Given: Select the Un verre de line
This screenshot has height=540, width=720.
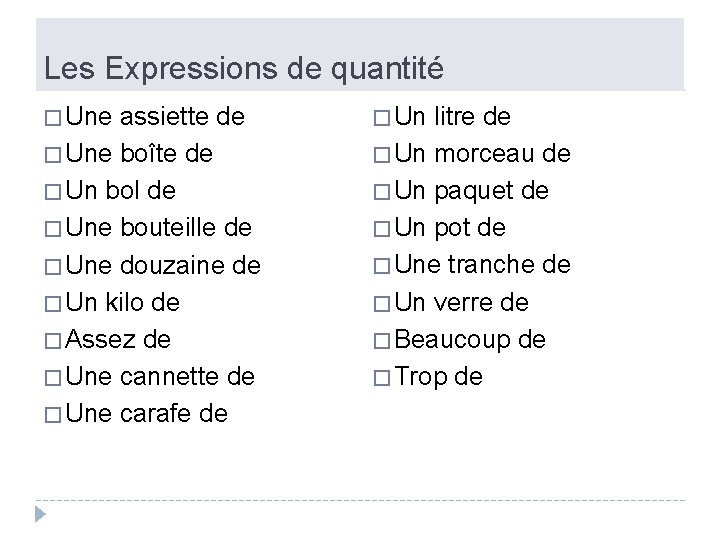Looking at the screenshot, I should (x=461, y=303).
